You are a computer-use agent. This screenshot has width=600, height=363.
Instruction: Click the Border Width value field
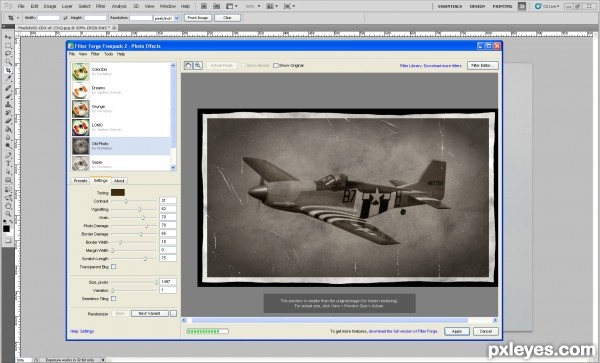point(168,242)
